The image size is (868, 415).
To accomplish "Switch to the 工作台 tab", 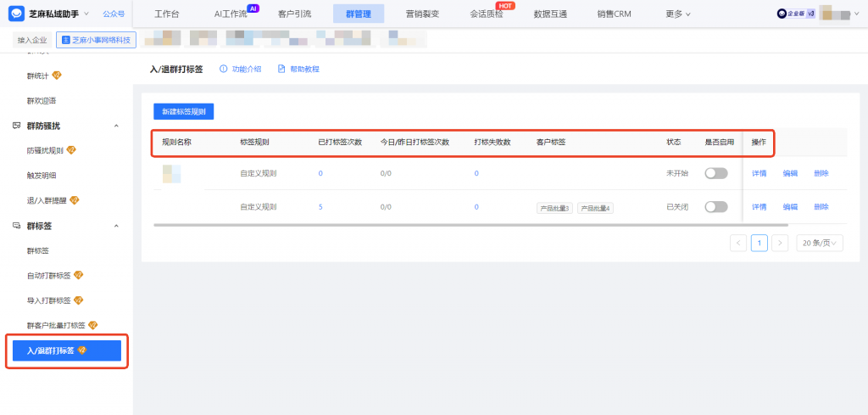I will (167, 14).
